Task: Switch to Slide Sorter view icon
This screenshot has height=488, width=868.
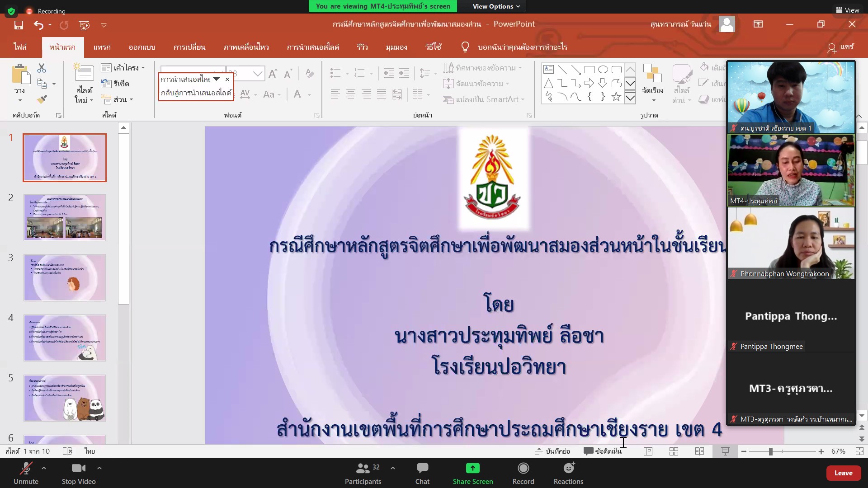Action: (674, 451)
